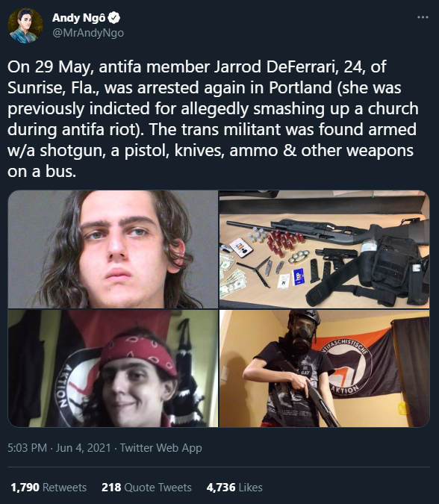The height and width of the screenshot is (504, 439).
Task: Click the tweet body text paragraph
Action: [x=213, y=119]
